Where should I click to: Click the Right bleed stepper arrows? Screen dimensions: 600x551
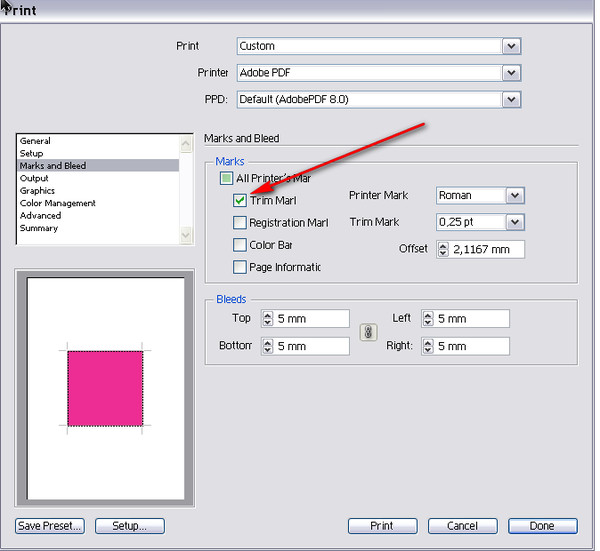coord(428,346)
